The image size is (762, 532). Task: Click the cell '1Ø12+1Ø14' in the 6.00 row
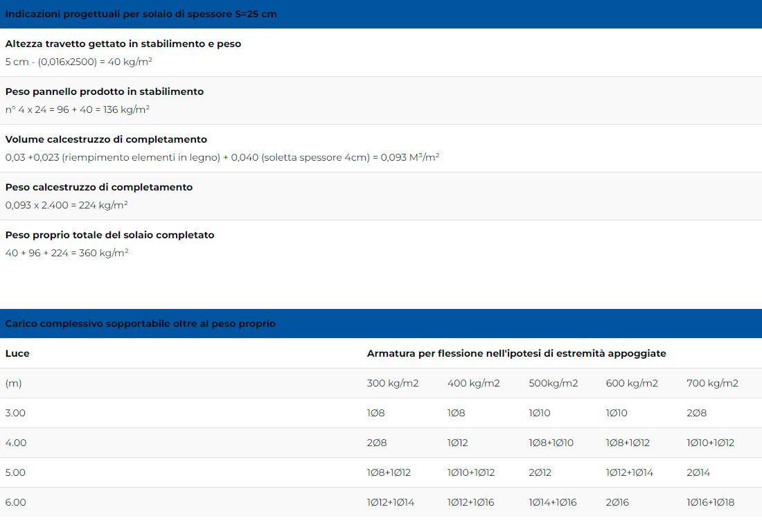(391, 502)
